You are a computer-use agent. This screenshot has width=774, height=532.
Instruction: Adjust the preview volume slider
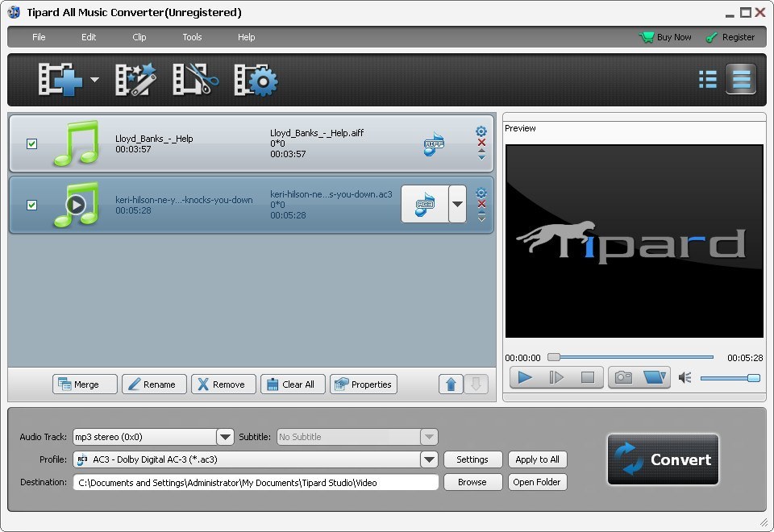[x=730, y=377]
